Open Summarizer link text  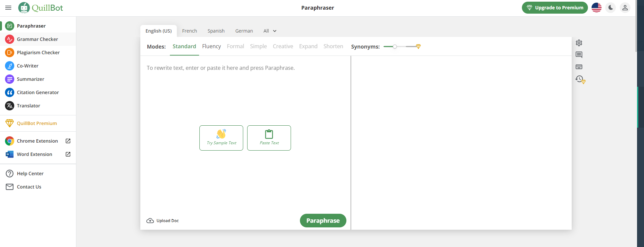coord(31,79)
